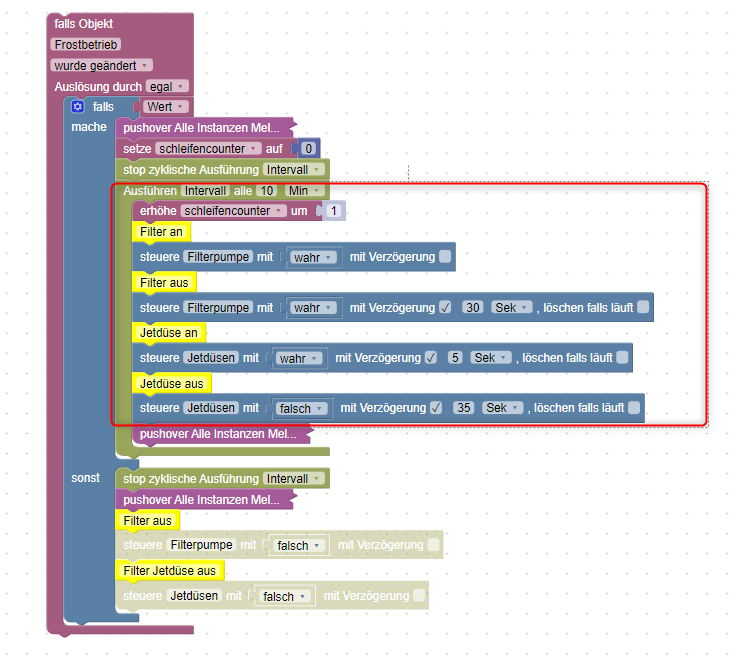The height and width of the screenshot is (664, 745).
Task: Select 'Filter aus' comment under sonst
Action: click(x=147, y=521)
